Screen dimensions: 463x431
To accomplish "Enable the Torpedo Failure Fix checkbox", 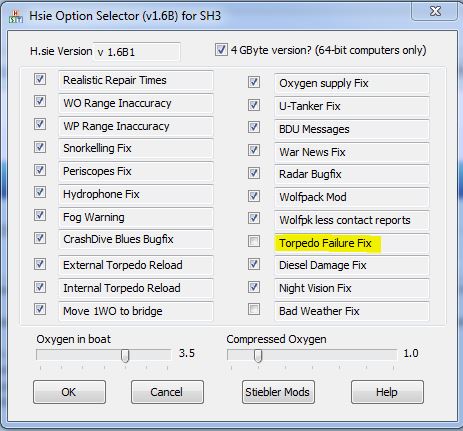I will pyautogui.click(x=254, y=241).
